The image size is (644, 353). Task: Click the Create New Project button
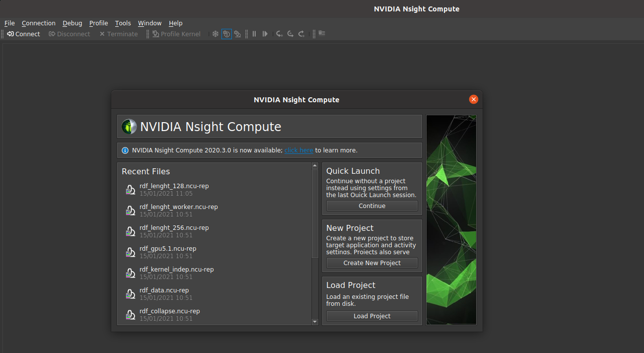coord(372,263)
